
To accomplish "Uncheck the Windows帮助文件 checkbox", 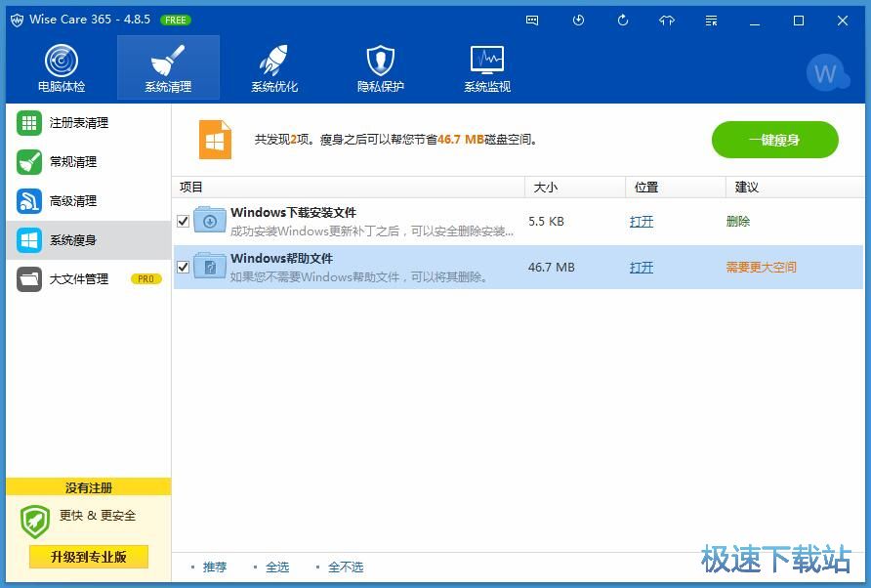I will [184, 268].
